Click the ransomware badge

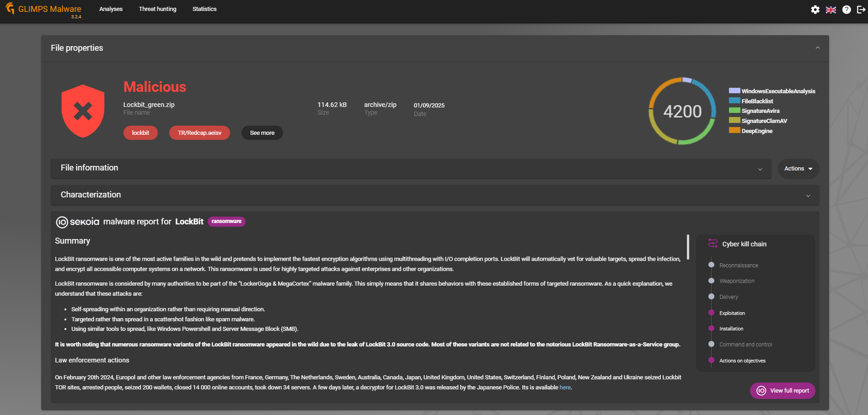tap(226, 222)
